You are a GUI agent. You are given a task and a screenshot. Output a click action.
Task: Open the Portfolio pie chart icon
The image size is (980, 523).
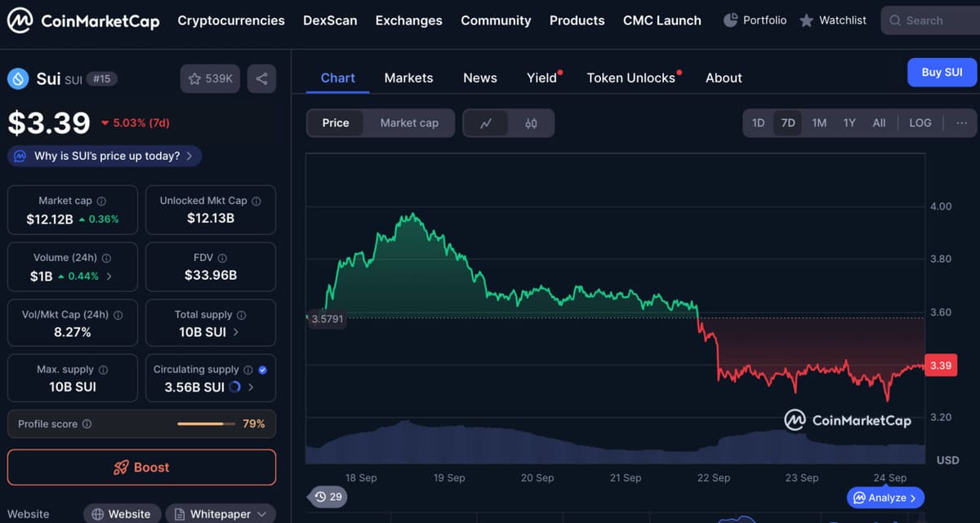tap(731, 20)
